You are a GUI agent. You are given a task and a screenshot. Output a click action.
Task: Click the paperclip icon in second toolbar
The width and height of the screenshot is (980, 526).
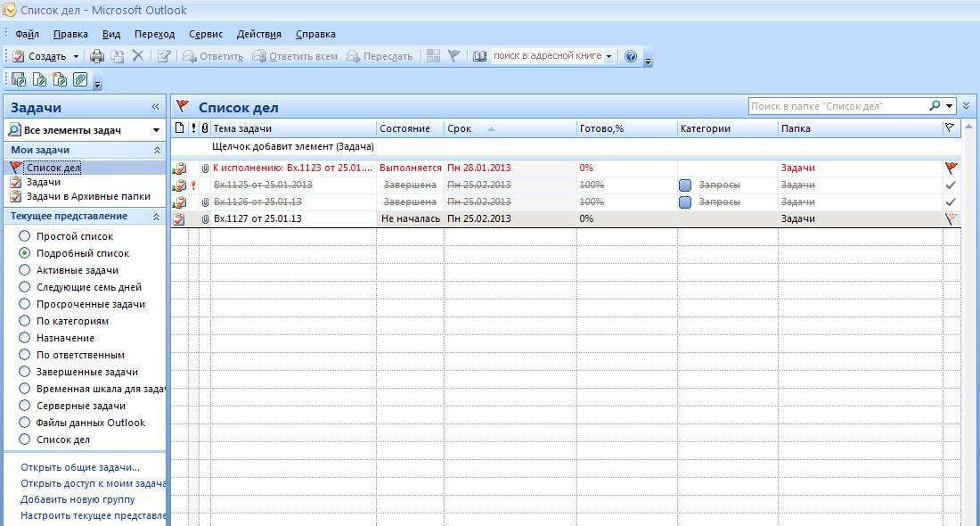point(80,80)
